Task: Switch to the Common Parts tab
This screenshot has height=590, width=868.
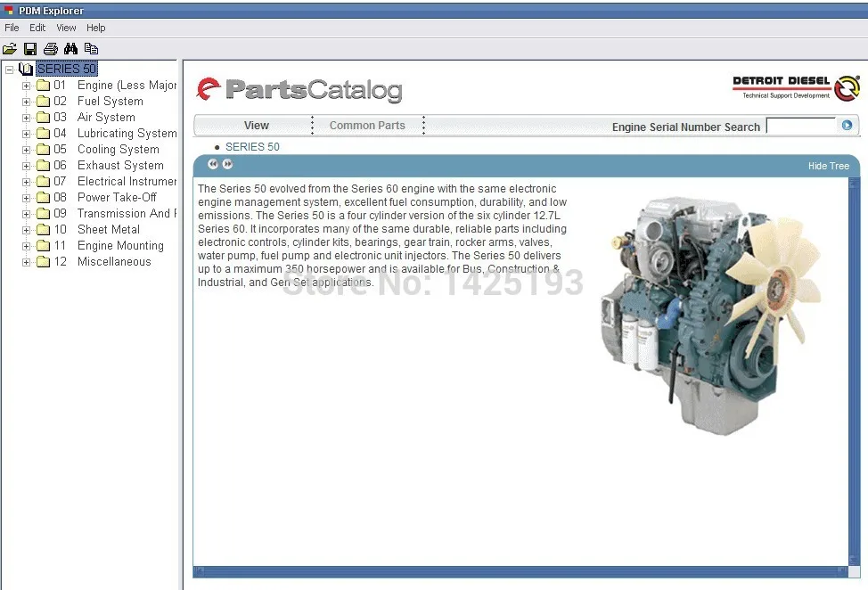Action: pos(367,126)
